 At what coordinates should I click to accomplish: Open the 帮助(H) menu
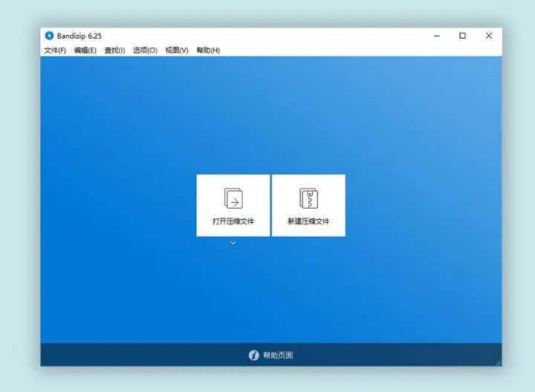pos(208,50)
